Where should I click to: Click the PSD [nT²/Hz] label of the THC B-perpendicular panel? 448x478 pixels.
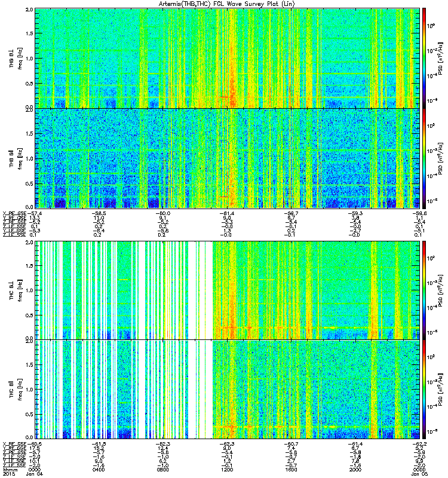[440, 290]
